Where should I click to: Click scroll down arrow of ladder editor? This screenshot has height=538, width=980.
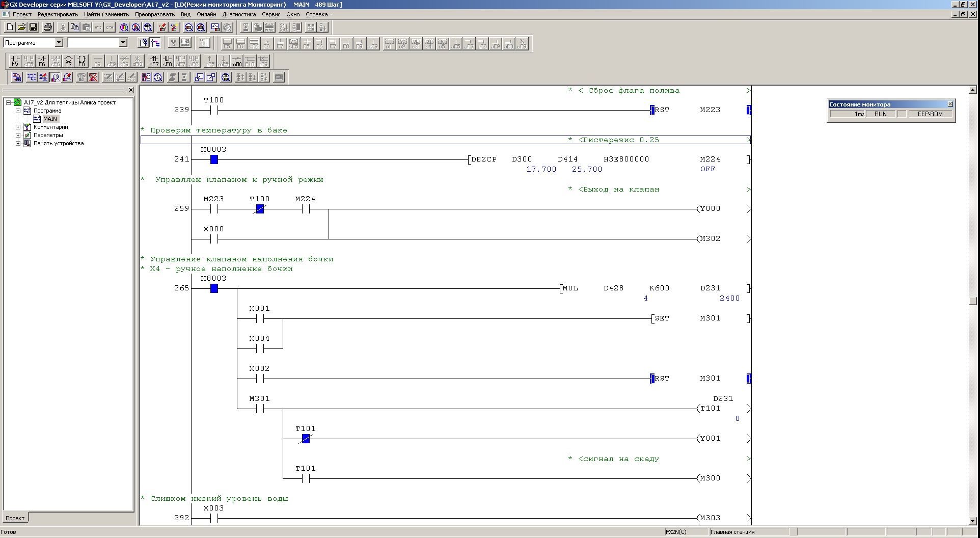972,521
